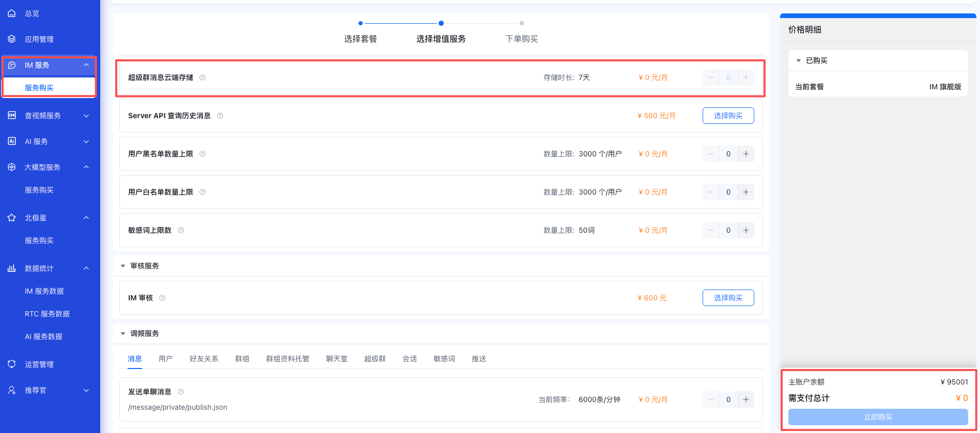The image size is (980, 433).
Task: Increase 超级群消息云端存储 quantity with plus
Action: coord(746,77)
